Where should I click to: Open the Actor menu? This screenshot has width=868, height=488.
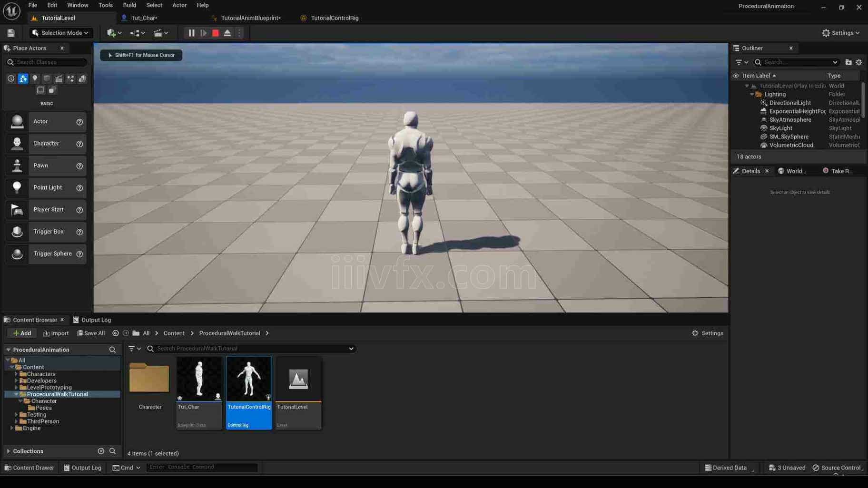click(x=179, y=5)
